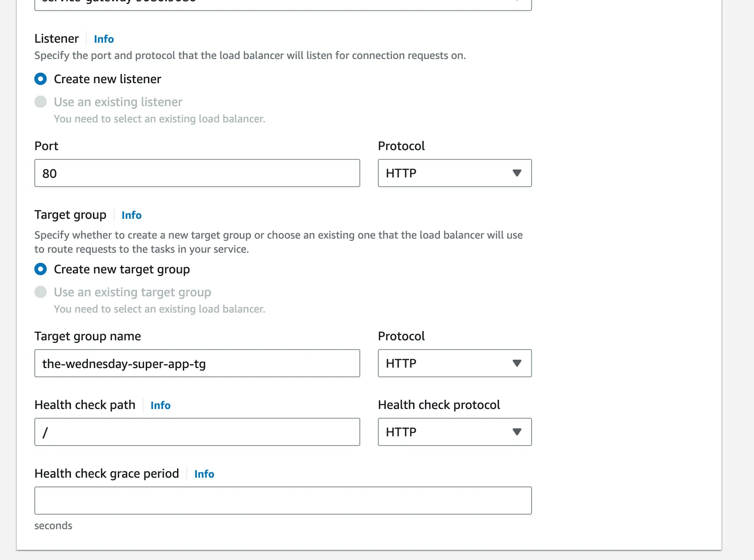Click the Health check grace period field
This screenshot has width=754, height=560.
[283, 501]
